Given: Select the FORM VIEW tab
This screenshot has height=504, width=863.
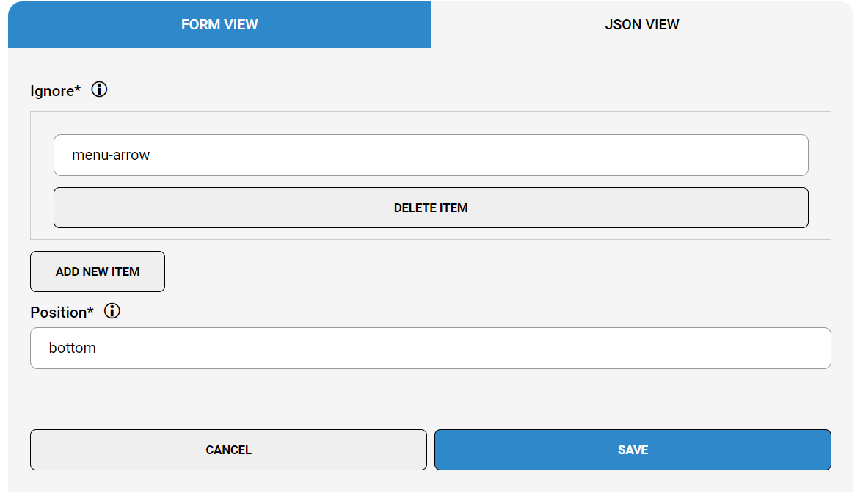Looking at the screenshot, I should 219,24.
